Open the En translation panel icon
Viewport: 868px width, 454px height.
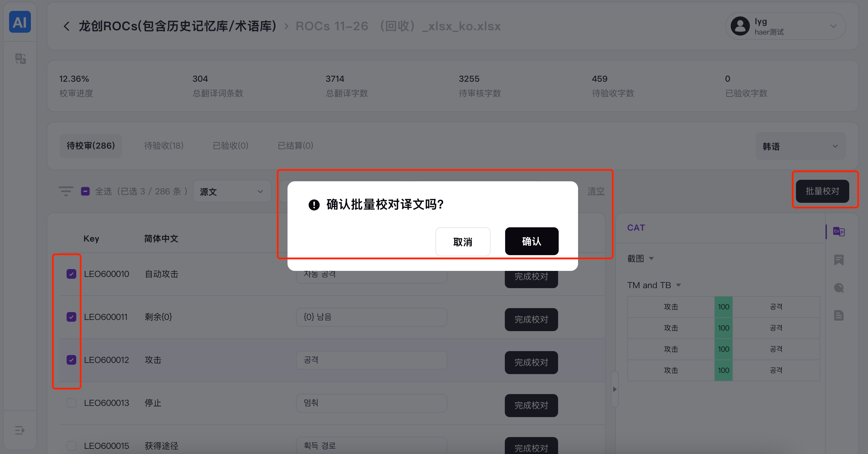tap(838, 232)
